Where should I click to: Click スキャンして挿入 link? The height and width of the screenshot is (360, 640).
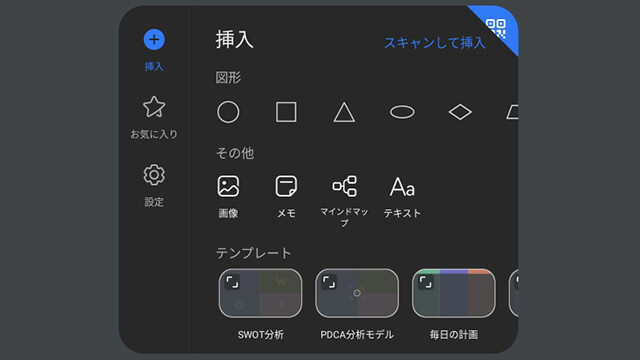tap(435, 43)
